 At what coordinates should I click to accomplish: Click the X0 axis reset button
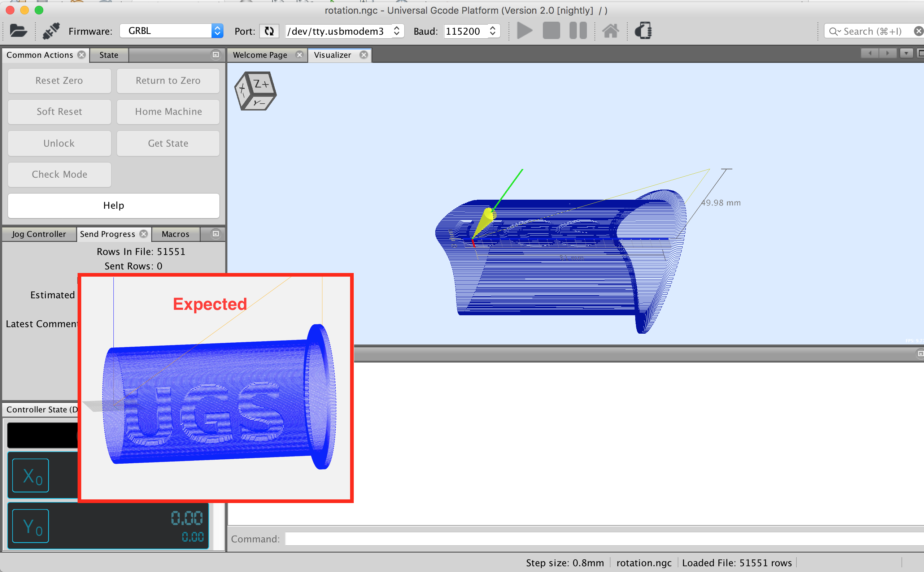pyautogui.click(x=31, y=475)
